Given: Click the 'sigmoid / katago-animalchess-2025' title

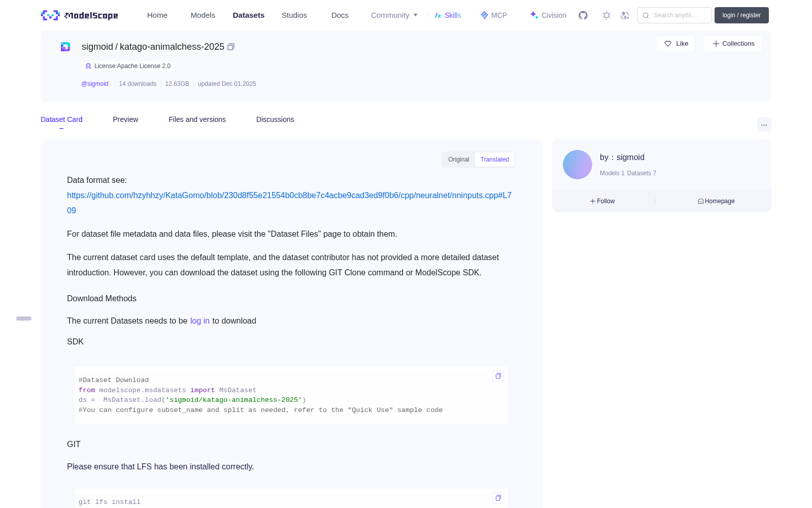Looking at the screenshot, I should 153,47.
